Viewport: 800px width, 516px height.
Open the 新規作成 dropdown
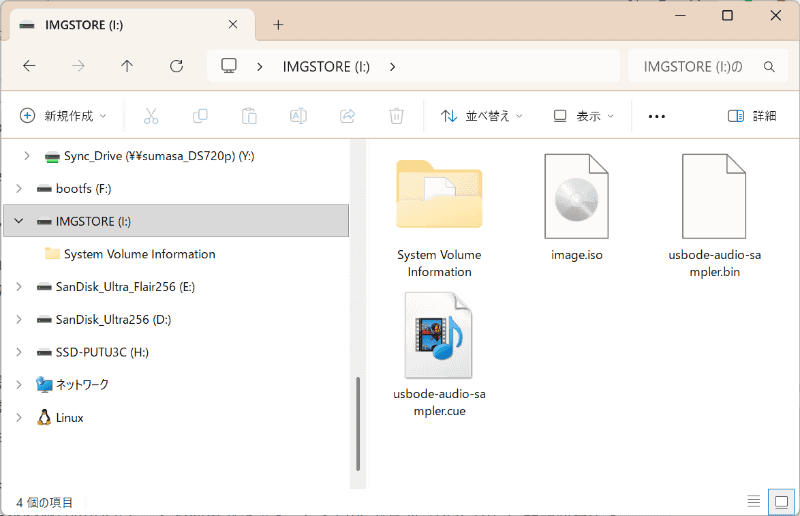pos(63,116)
